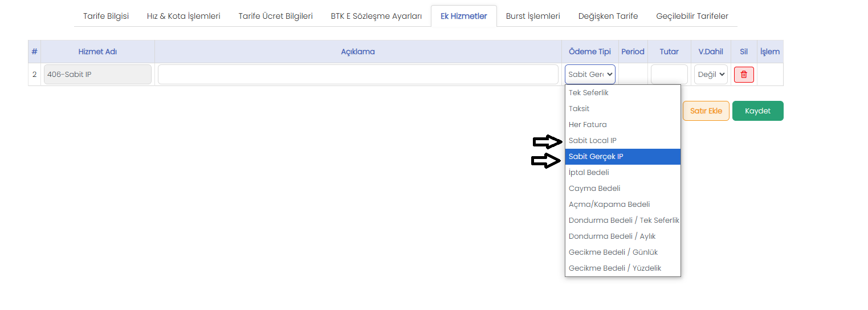Screen dimensions: 868x310
Task: Click the Tutar column header
Action: (x=669, y=51)
